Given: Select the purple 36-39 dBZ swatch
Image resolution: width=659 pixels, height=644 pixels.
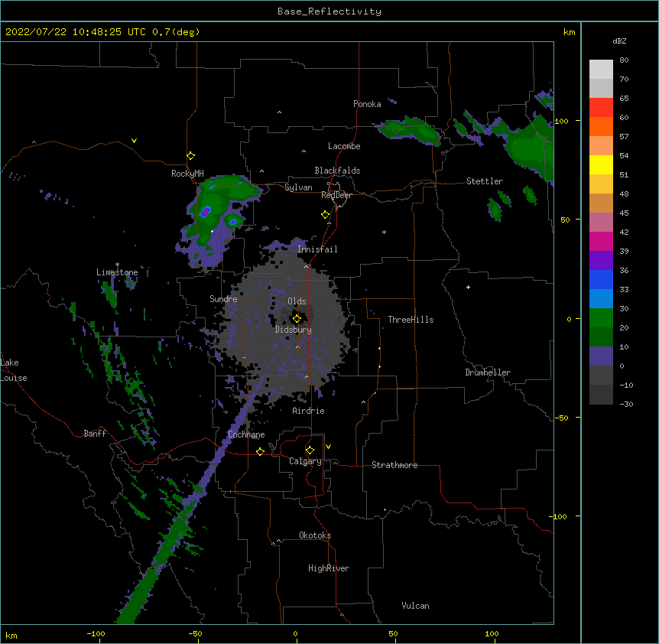Looking at the screenshot, I should 601,260.
